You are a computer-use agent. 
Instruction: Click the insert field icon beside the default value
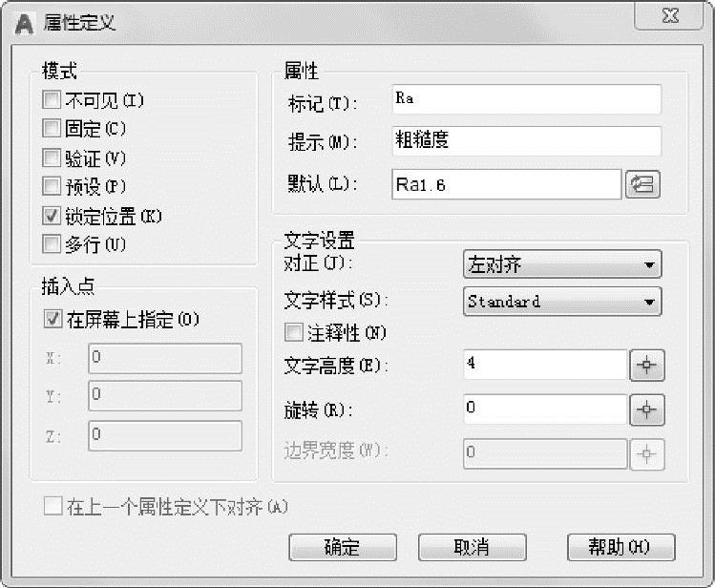(642, 184)
